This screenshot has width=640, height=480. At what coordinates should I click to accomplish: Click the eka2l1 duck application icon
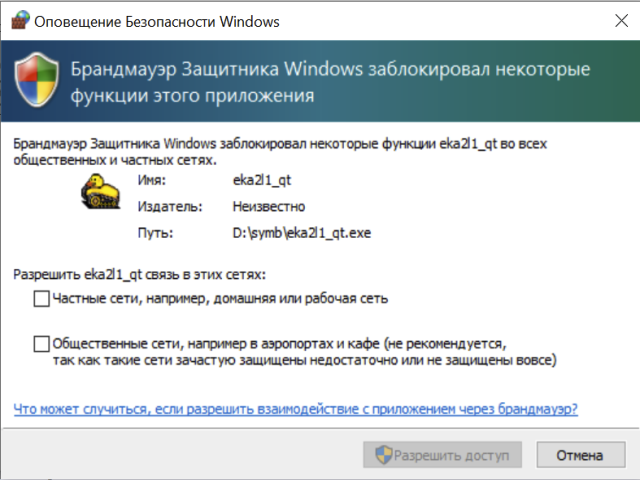100,192
